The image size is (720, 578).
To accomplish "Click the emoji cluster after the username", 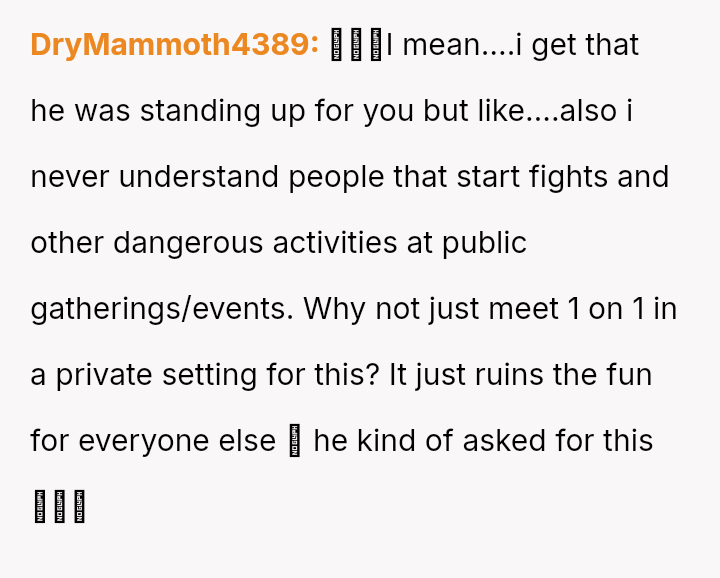I will (356, 46).
